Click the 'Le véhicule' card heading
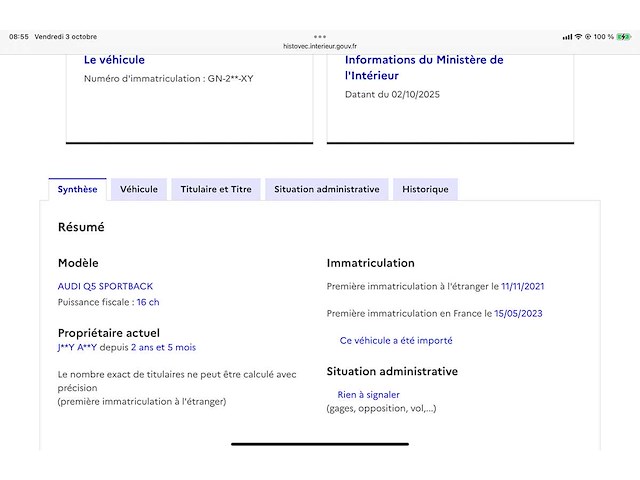 click(114, 60)
